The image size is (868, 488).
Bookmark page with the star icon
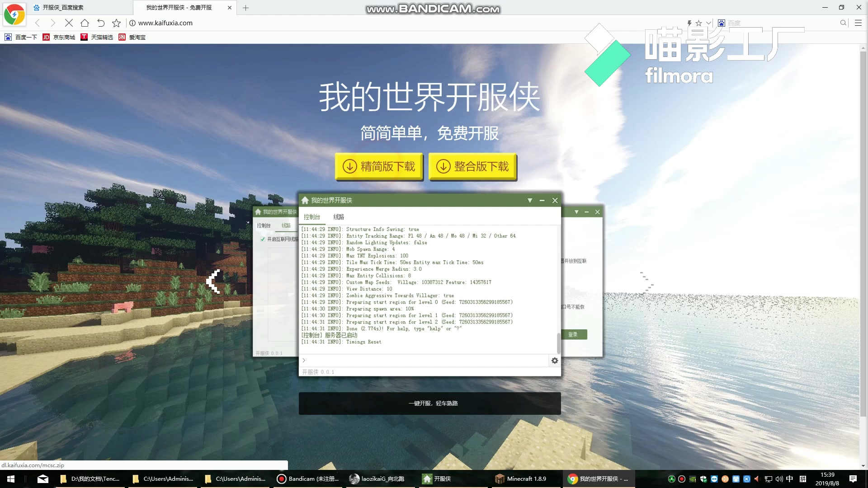click(x=116, y=23)
